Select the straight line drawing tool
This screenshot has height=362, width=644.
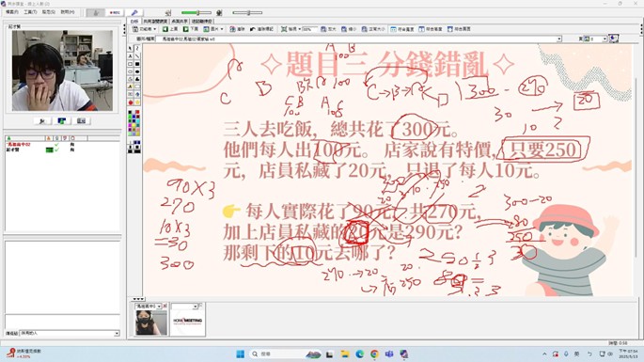click(x=137, y=56)
